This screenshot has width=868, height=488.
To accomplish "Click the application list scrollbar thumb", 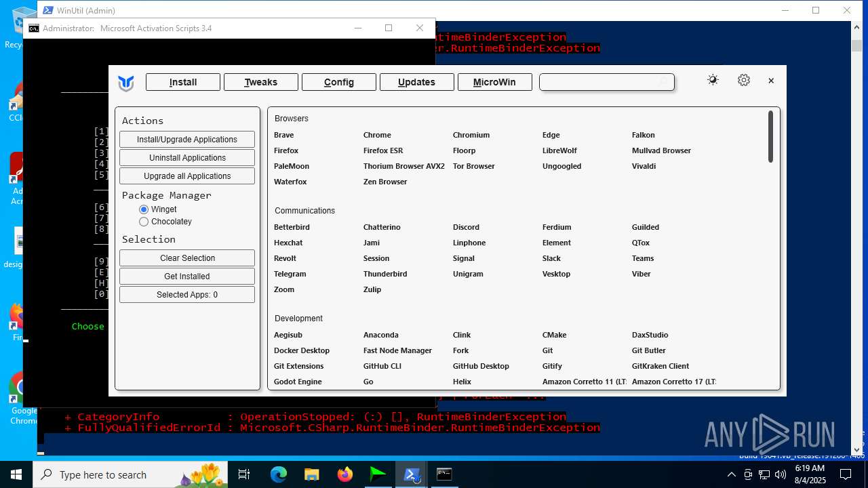I will point(770,136).
